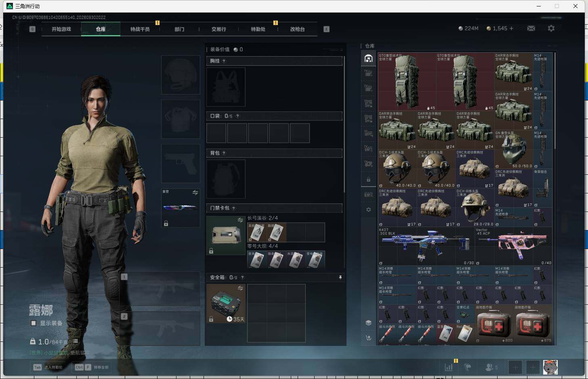Click the swap icon on safe box
Image resolution: width=588 pixels, height=379 pixels.
(240, 288)
